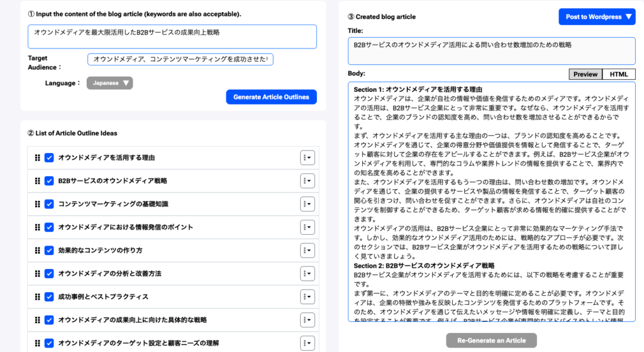Click Generate Article Outlines button
644x352 pixels.
(x=271, y=97)
